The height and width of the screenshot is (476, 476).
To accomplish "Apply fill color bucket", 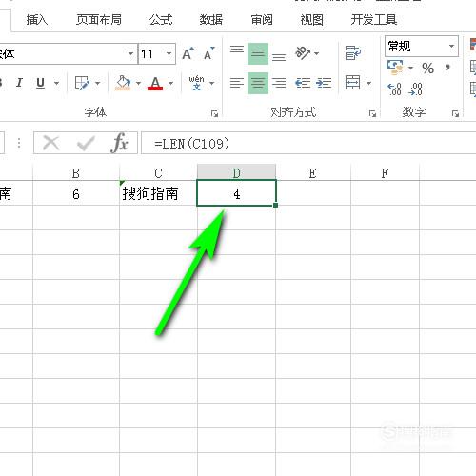I will [x=123, y=83].
